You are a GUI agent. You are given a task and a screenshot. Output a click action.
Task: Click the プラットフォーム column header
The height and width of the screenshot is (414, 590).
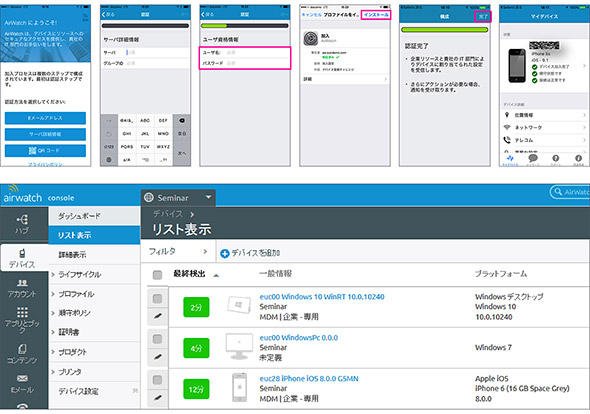[501, 274]
